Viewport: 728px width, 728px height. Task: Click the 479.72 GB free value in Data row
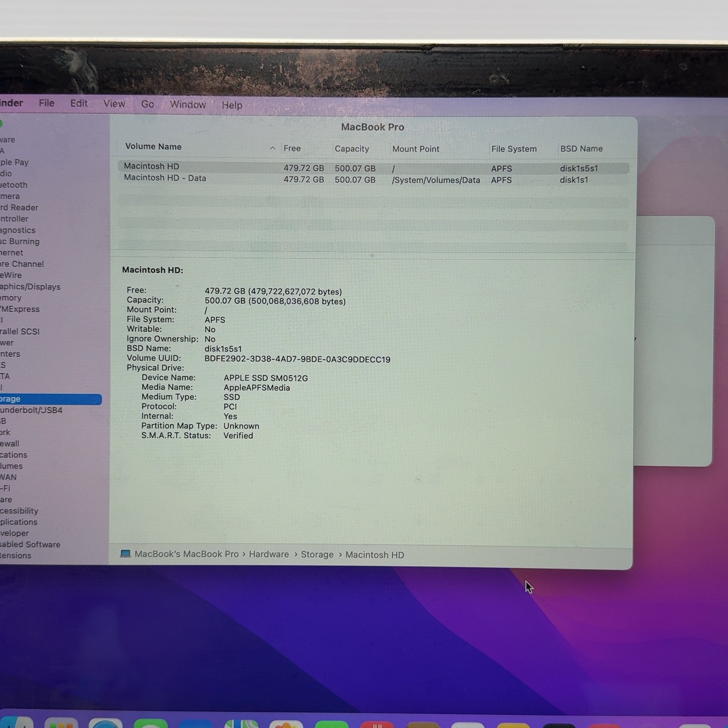pos(304,179)
